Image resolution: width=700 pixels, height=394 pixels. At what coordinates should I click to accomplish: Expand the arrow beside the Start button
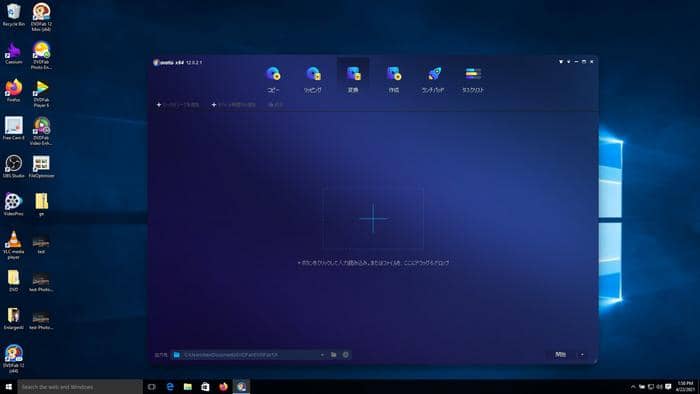[582, 355]
